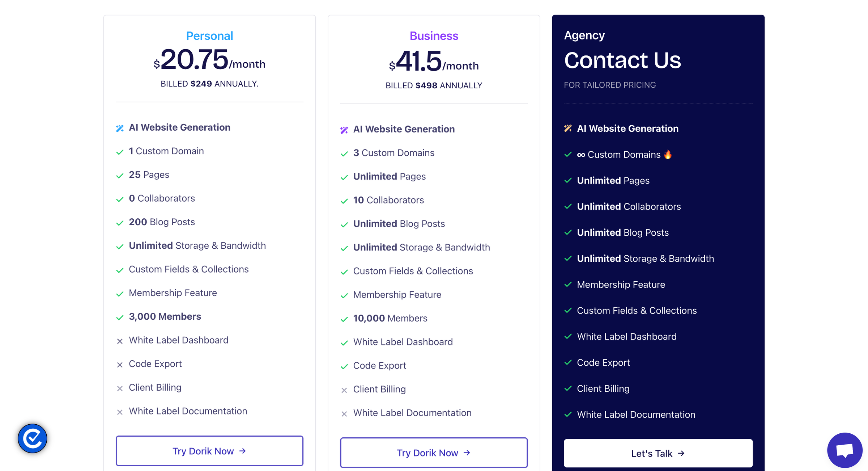Click the $20.75/month price text
Image resolution: width=868 pixels, height=471 pixels.
(210, 62)
